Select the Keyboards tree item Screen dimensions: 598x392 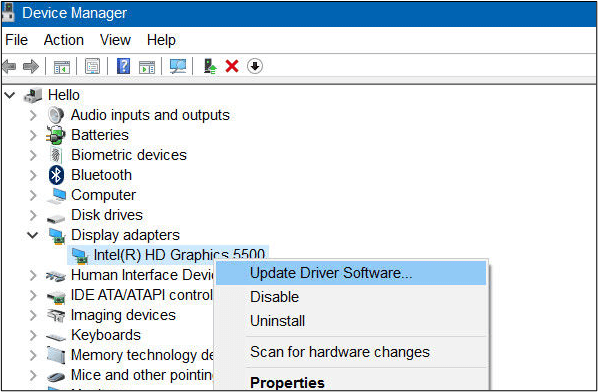[x=106, y=335]
